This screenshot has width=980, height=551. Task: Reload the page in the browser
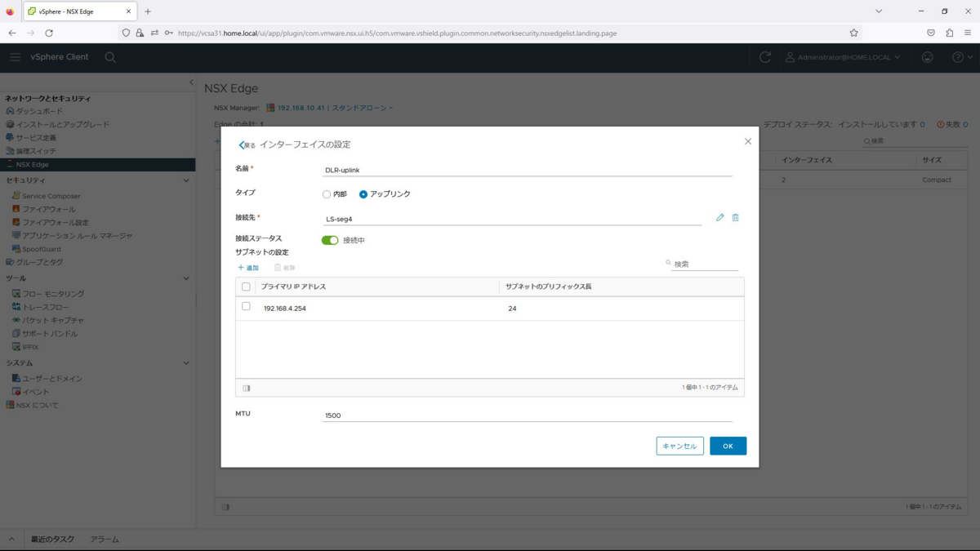click(x=49, y=33)
